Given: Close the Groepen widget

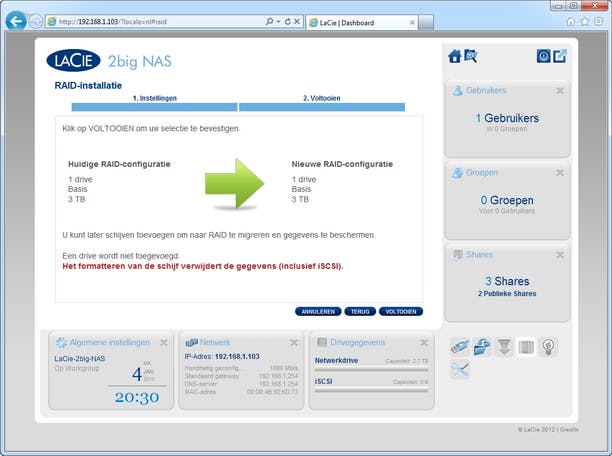Looking at the screenshot, I should 560,173.
